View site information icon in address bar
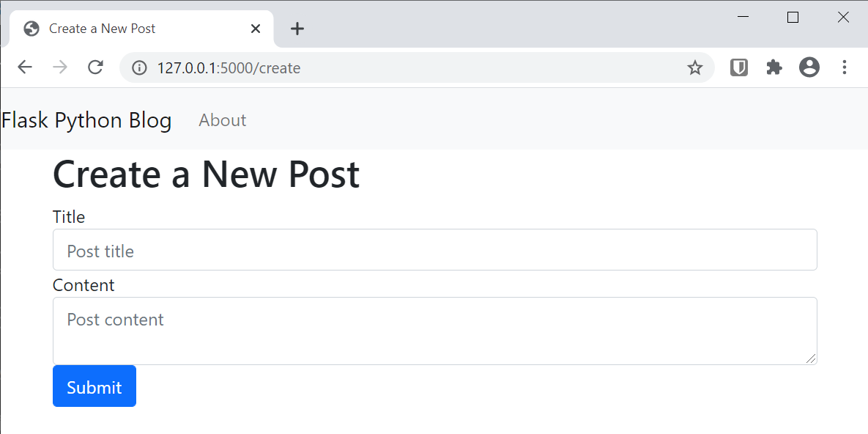Viewport: 868px width, 434px height. point(139,68)
